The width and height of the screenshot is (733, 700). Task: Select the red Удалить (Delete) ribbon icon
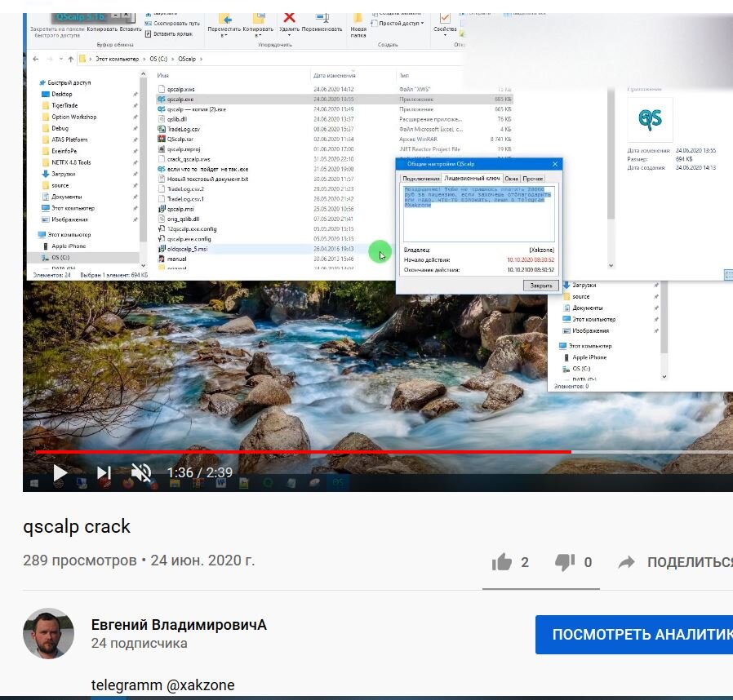click(287, 16)
